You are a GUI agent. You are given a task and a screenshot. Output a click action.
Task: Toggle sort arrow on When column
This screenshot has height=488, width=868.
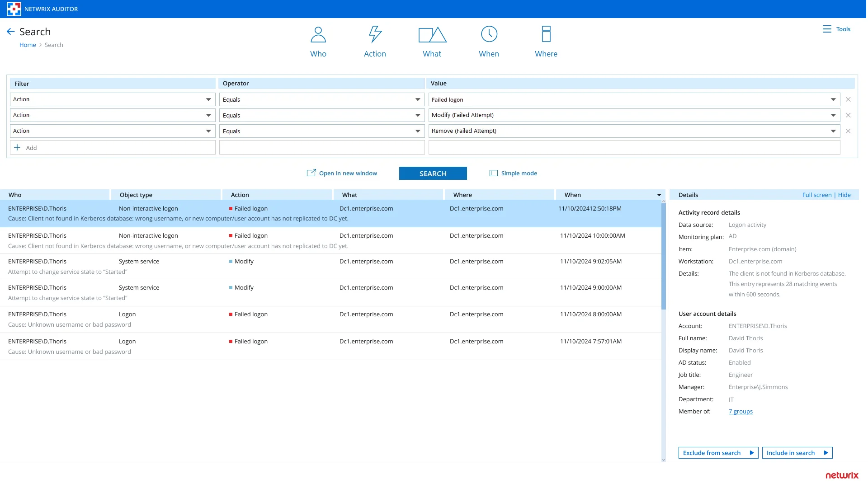point(659,195)
